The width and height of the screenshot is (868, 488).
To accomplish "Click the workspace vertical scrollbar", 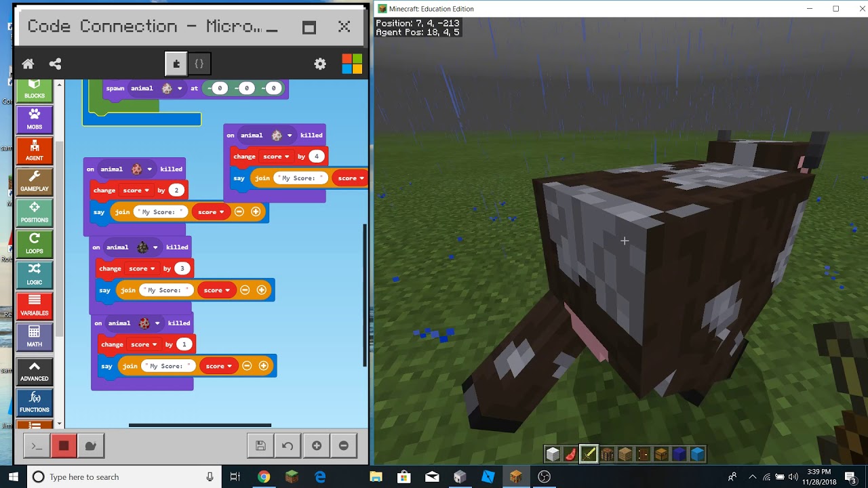I will 366,295.
